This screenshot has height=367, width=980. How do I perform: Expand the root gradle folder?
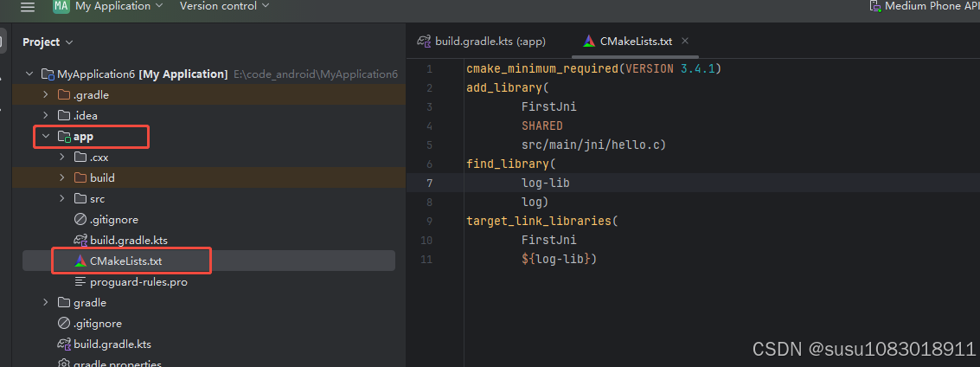[45, 303]
